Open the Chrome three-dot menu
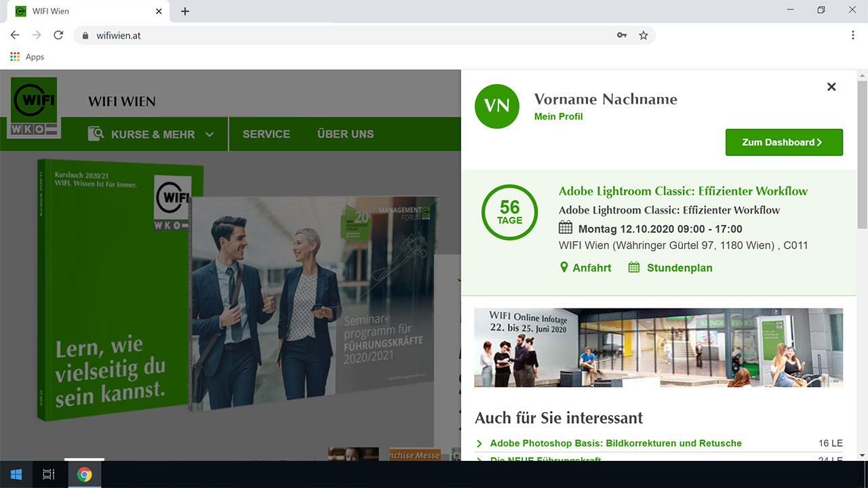The image size is (868, 488). [x=853, y=35]
